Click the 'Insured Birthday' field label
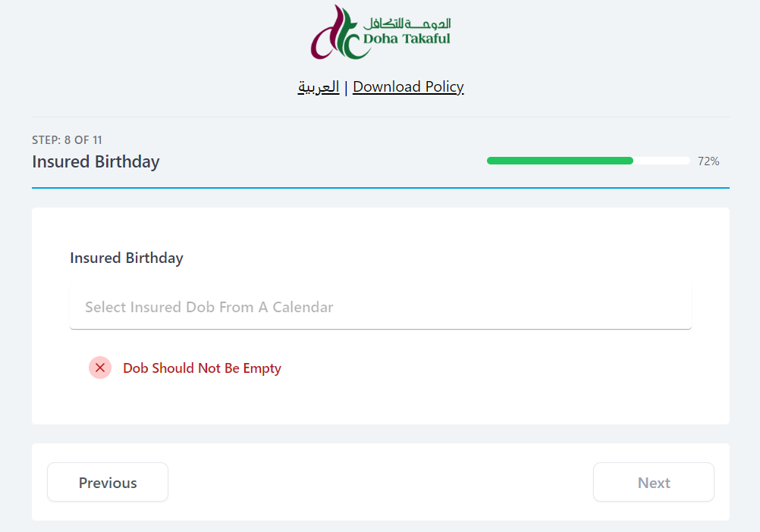The image size is (760, 532). pos(127,258)
